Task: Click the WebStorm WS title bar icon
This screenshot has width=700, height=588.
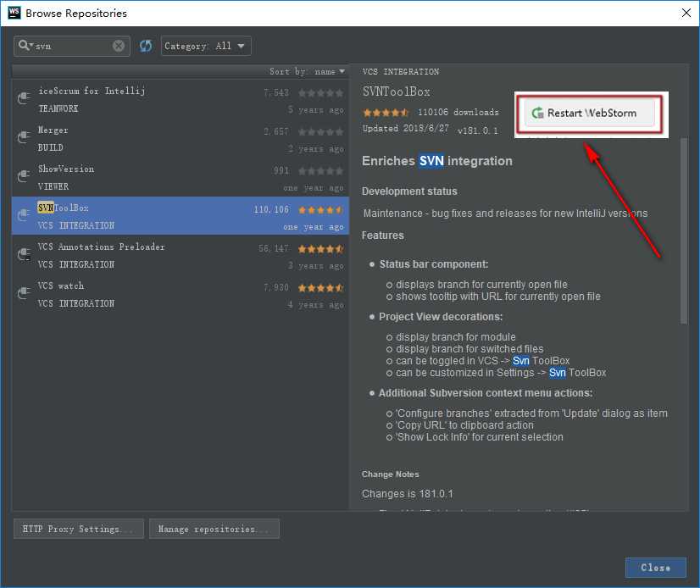Action: point(14,13)
